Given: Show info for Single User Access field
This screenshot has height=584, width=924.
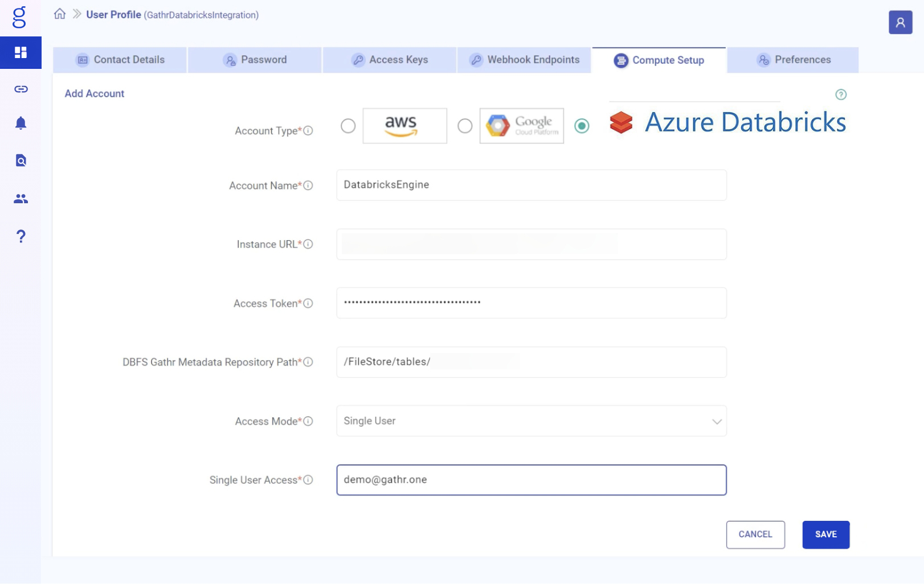Looking at the screenshot, I should click(x=308, y=479).
